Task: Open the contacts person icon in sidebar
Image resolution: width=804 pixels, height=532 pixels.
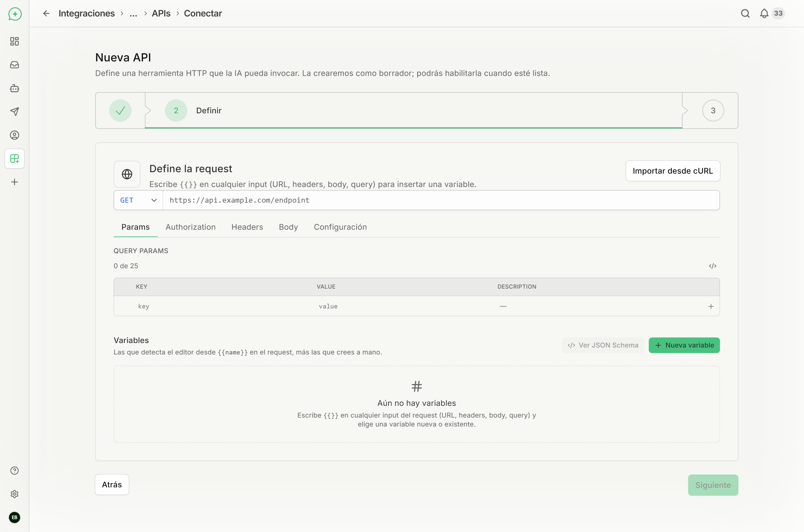Action: pyautogui.click(x=15, y=135)
